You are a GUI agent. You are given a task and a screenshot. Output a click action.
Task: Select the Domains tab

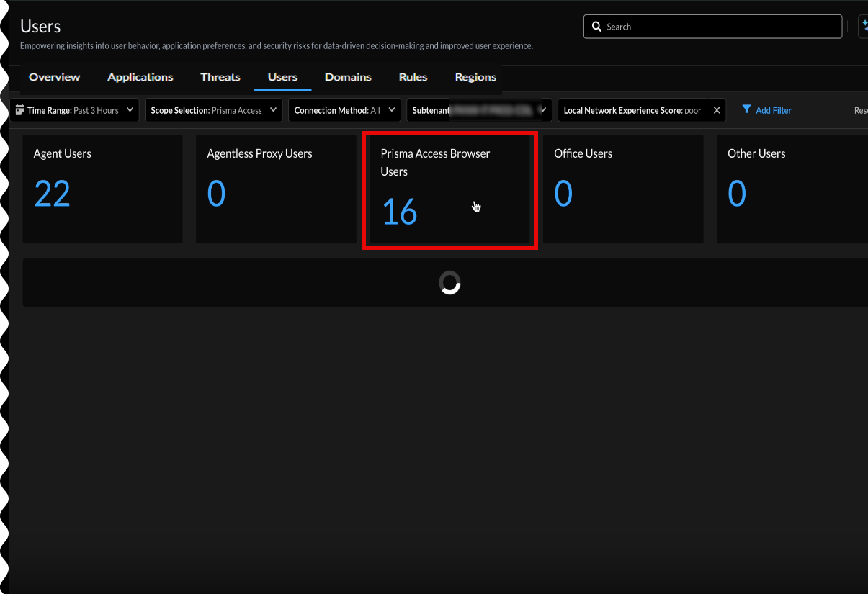pos(348,77)
